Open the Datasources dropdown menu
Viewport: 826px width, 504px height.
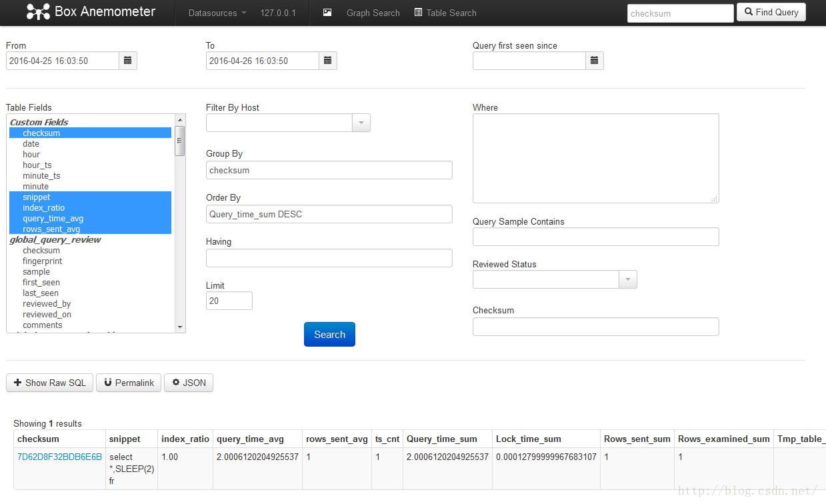217,13
